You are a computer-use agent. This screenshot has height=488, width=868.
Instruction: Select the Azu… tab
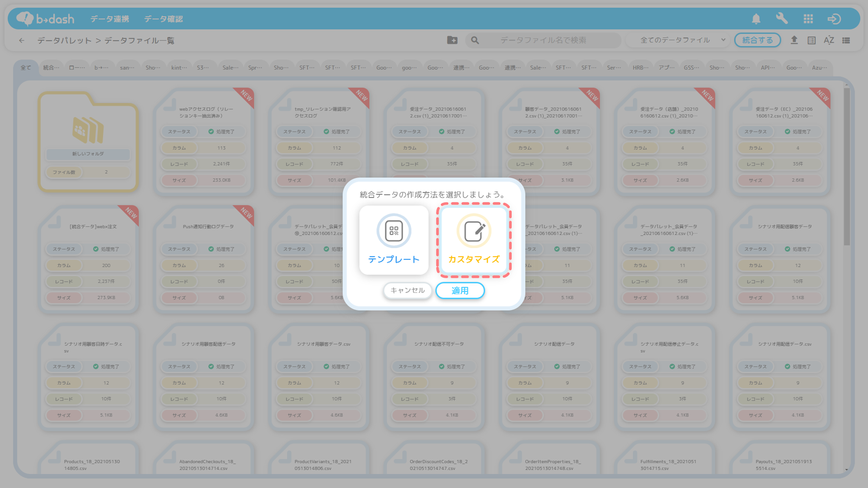pos(820,68)
